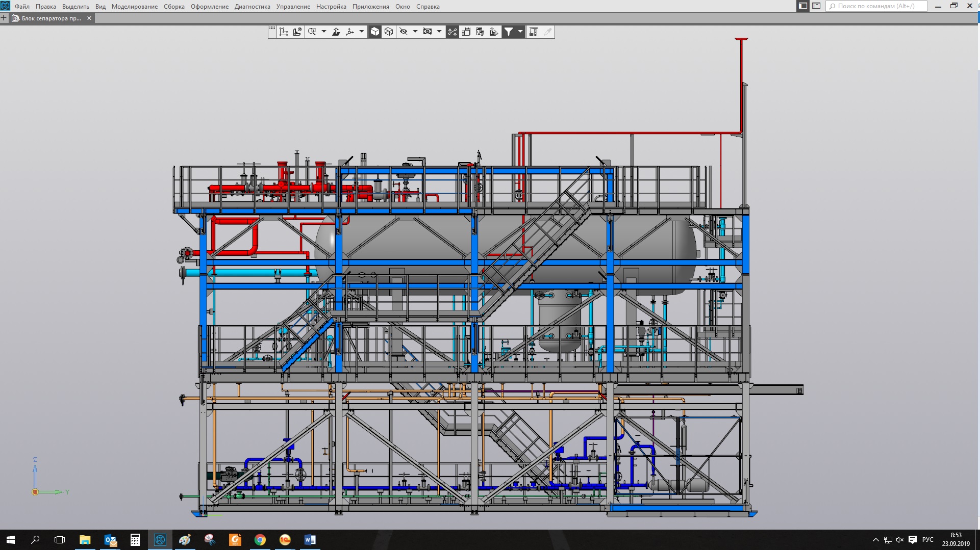Open Google Chrome from the taskbar
The height and width of the screenshot is (550, 980).
point(260,540)
